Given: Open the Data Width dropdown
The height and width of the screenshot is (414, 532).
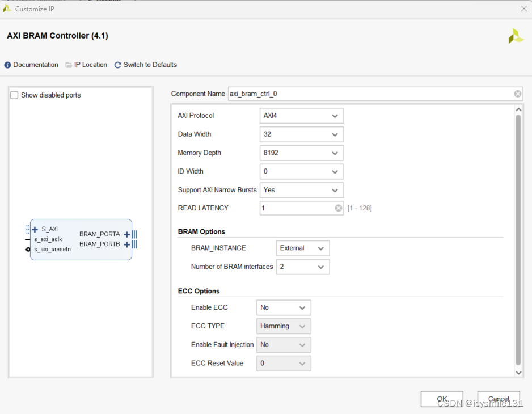Looking at the screenshot, I should click(x=302, y=134).
